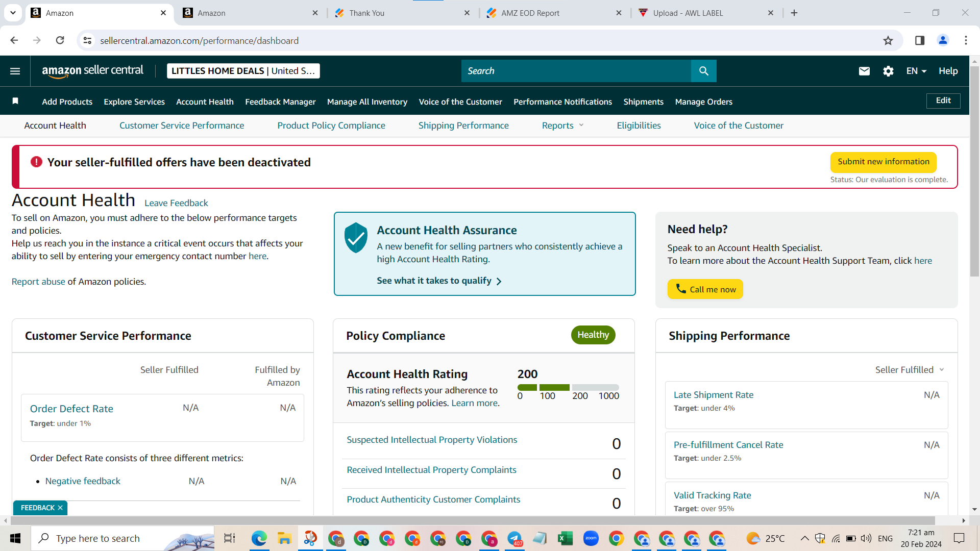Open the browser side panel icon
Viewport: 980px width, 551px height.
tap(920, 40)
